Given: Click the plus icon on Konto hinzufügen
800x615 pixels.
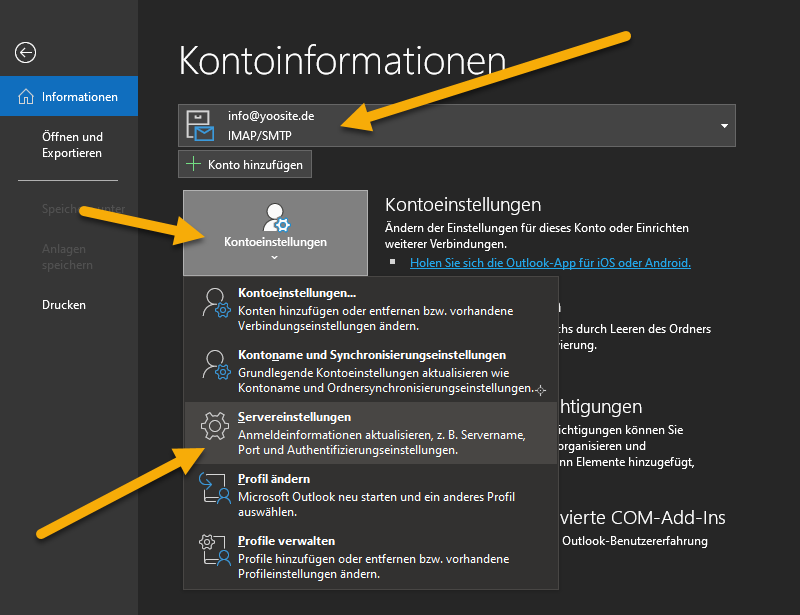Looking at the screenshot, I should pyautogui.click(x=194, y=164).
